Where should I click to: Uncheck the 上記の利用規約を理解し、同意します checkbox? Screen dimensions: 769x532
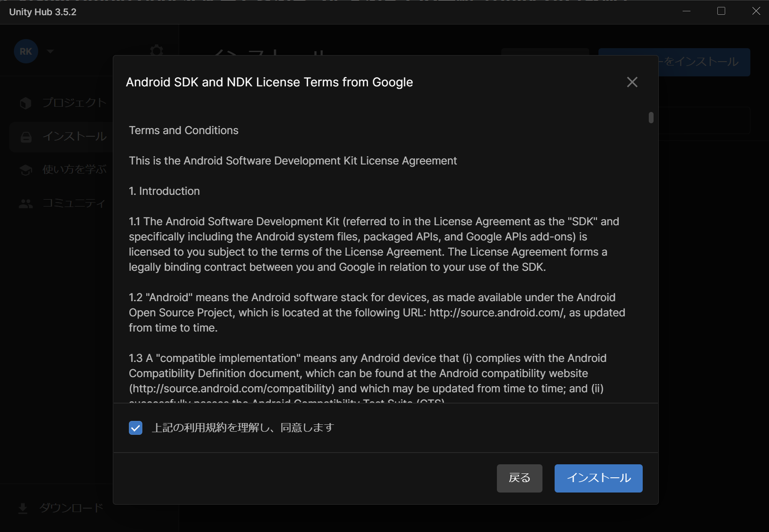point(135,428)
